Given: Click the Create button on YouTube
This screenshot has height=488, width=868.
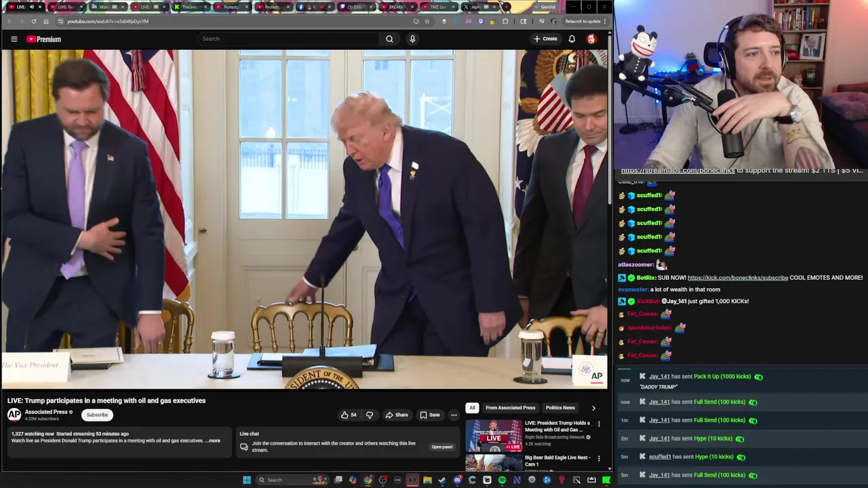Looking at the screenshot, I should [545, 39].
